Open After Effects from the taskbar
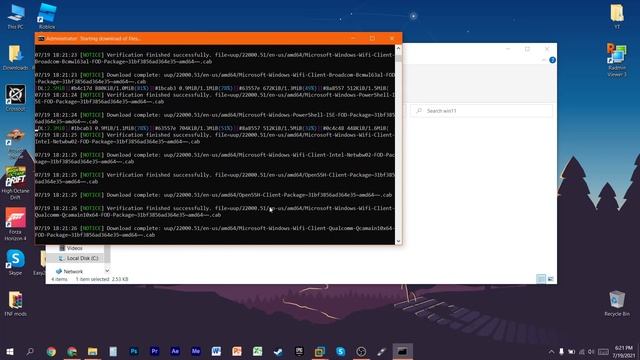640x360 pixels. tap(175, 351)
